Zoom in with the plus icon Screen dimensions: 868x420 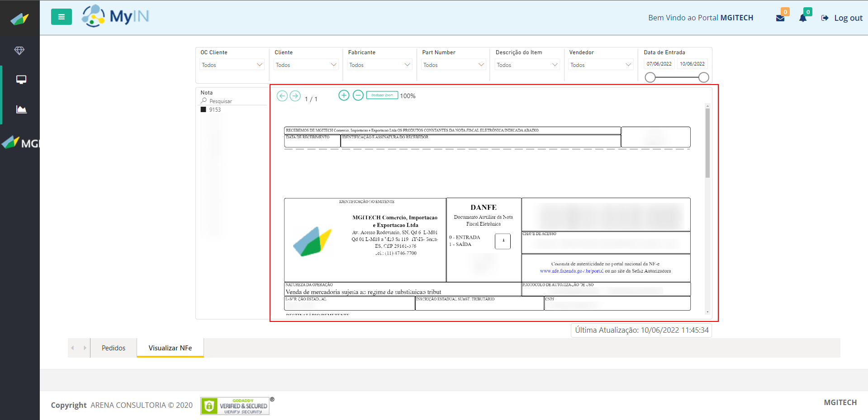344,95
